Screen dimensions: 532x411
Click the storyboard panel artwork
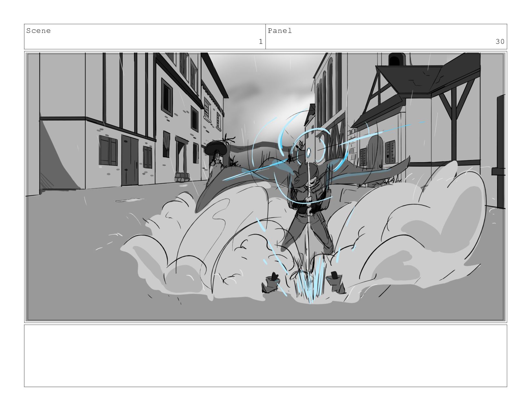click(x=265, y=187)
